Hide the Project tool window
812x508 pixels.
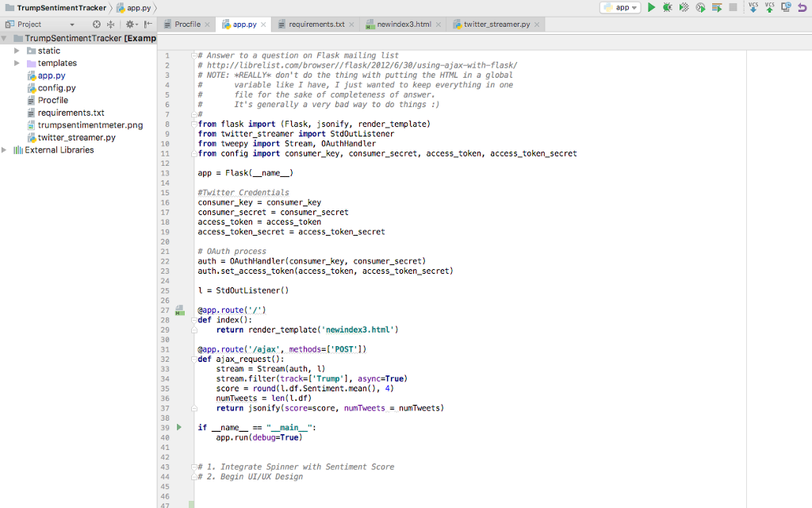(x=147, y=25)
